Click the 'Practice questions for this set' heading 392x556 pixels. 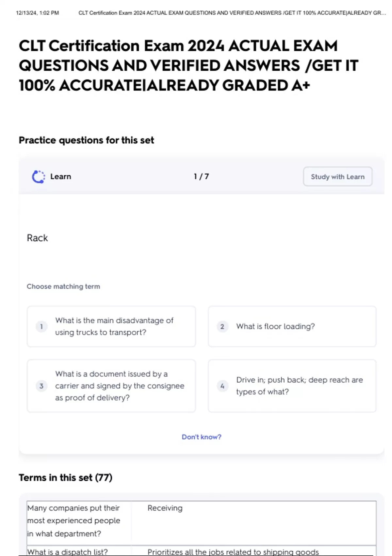(x=86, y=140)
